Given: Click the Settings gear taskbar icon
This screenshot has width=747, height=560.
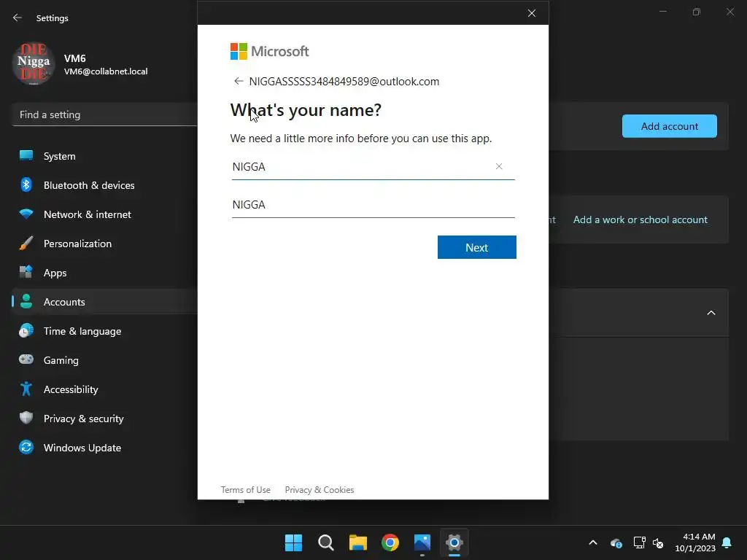Looking at the screenshot, I should 454,542.
